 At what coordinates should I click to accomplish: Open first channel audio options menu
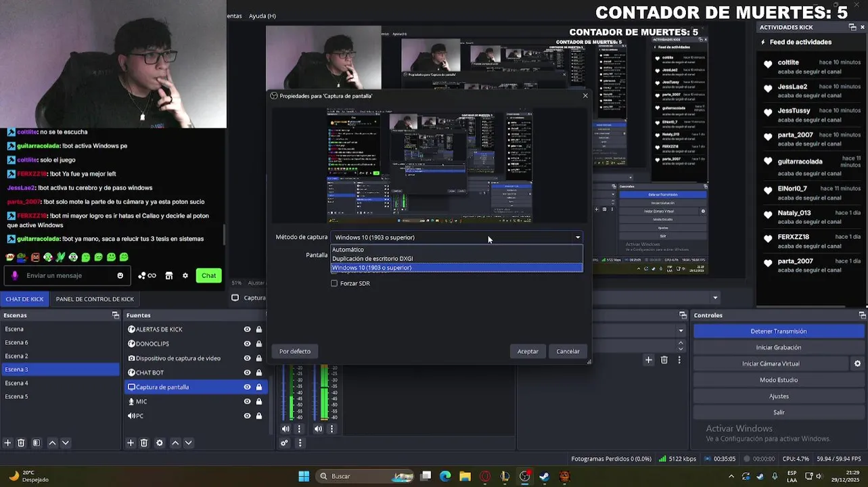click(x=299, y=429)
